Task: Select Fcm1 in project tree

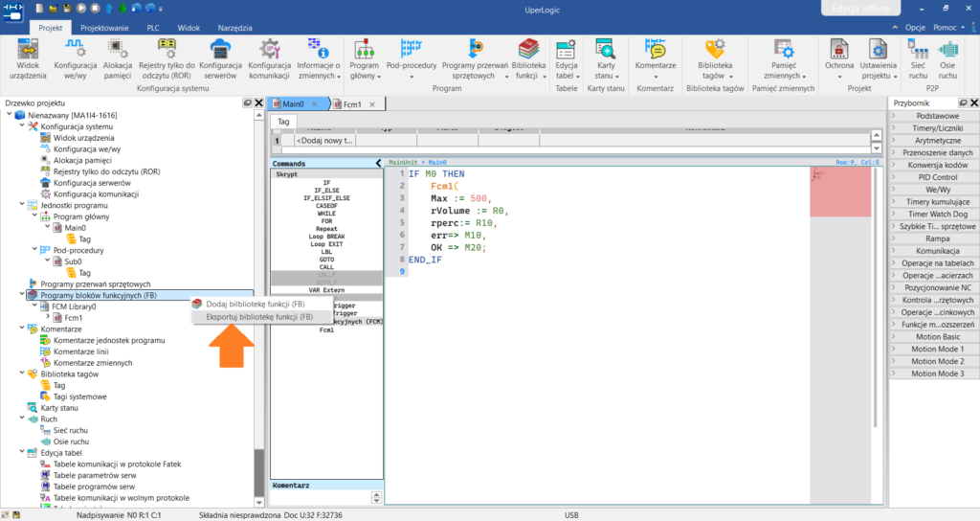Action: tap(73, 318)
